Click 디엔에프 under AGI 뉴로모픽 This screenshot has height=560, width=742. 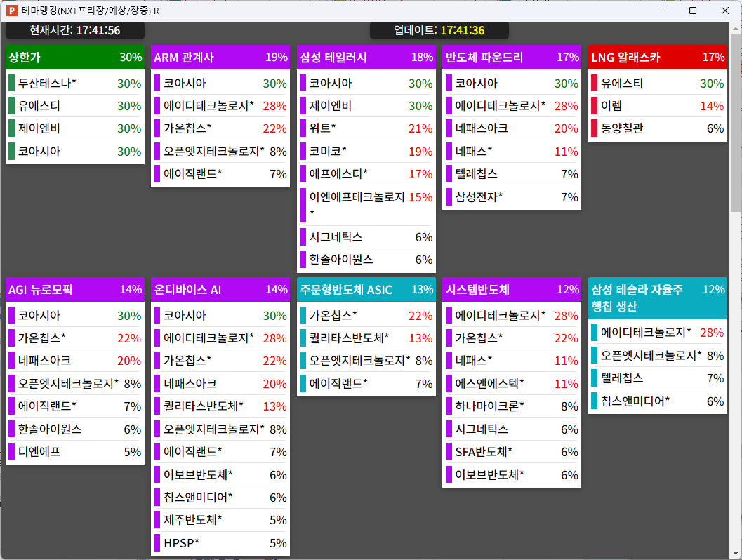[75, 452]
